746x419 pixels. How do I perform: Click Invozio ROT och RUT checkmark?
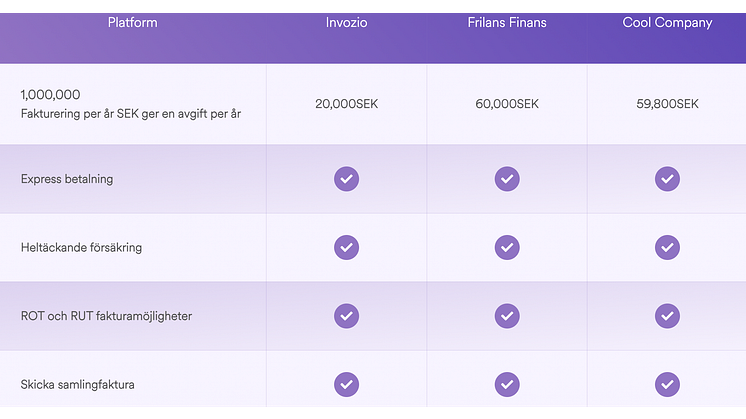coord(346,316)
